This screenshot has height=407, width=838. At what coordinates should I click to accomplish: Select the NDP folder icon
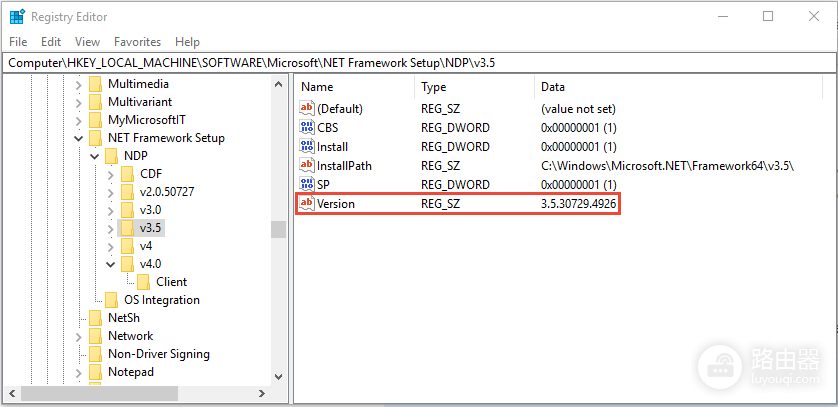[111, 156]
